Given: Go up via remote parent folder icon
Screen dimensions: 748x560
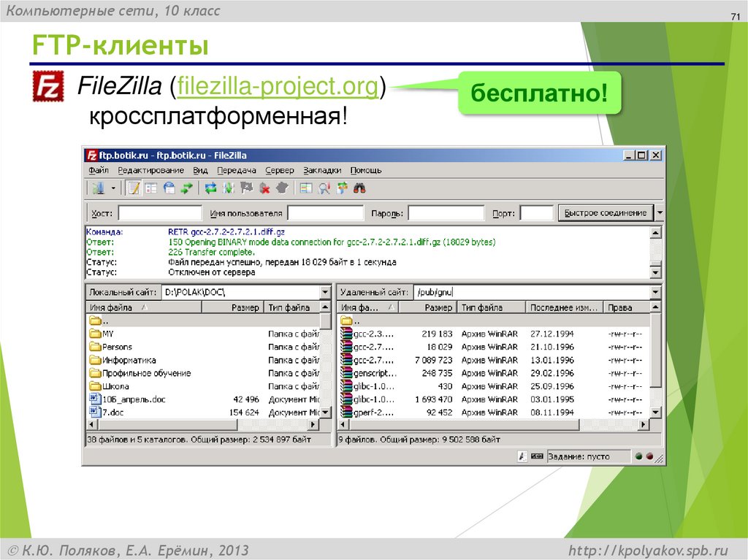Looking at the screenshot, I should point(346,321).
